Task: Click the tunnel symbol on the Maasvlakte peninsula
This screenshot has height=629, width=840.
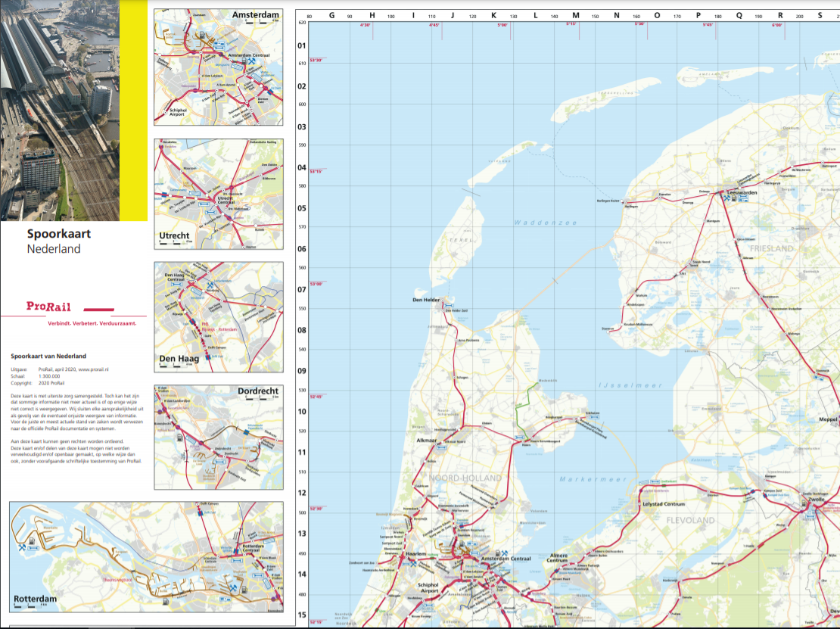Action: coord(33,546)
